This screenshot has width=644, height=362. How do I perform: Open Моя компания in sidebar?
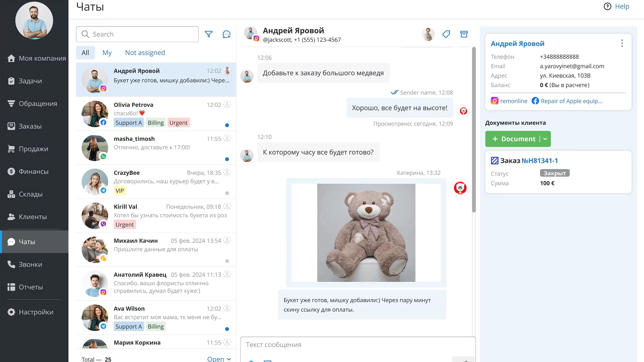tap(34, 58)
